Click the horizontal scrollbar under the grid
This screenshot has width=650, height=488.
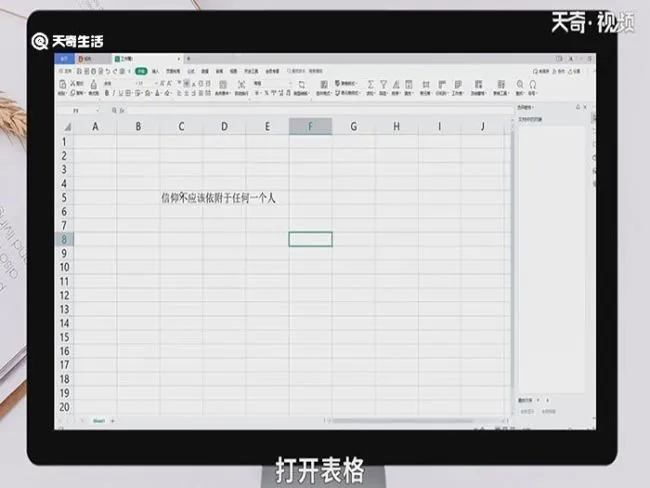click(x=402, y=421)
